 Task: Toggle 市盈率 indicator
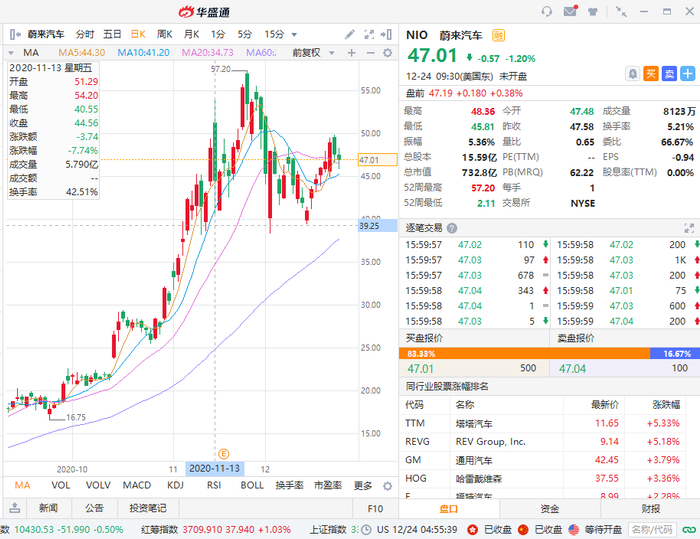tap(328, 485)
